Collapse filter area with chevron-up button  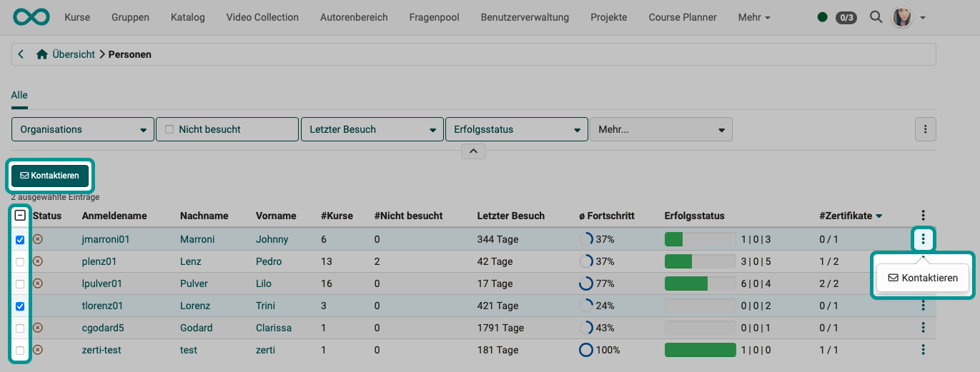point(473,151)
